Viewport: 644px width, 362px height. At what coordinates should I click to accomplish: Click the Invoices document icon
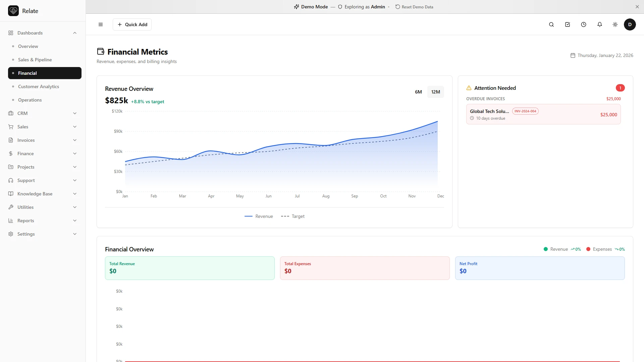[x=11, y=140]
